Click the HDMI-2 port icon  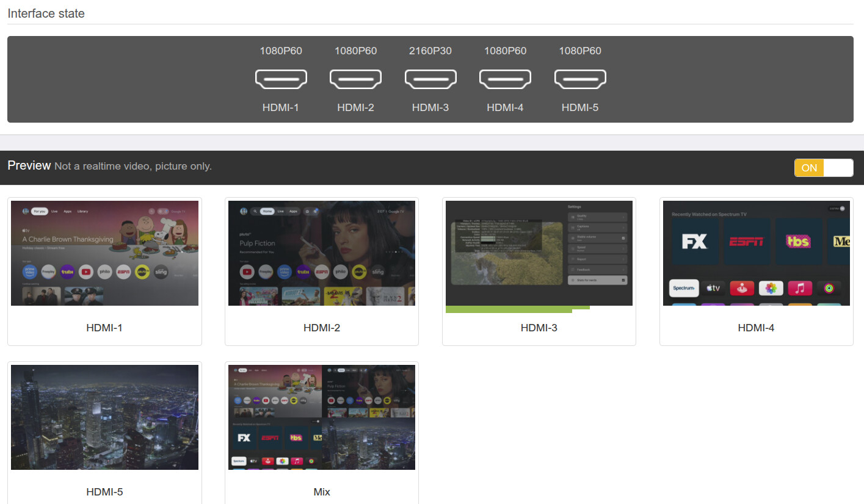click(x=355, y=79)
